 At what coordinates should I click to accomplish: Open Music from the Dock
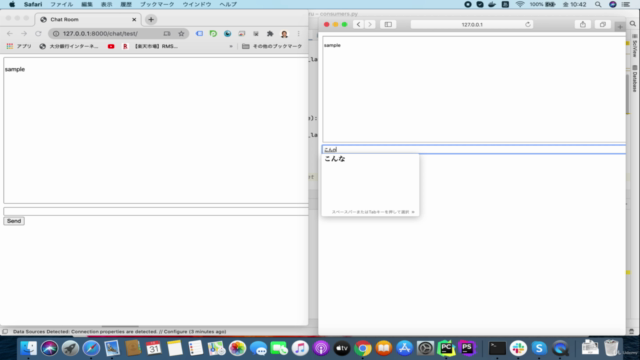pos(300,348)
